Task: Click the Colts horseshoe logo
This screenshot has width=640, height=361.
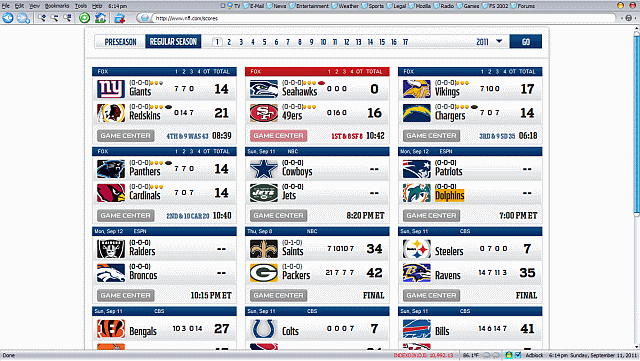Action: coord(264,329)
